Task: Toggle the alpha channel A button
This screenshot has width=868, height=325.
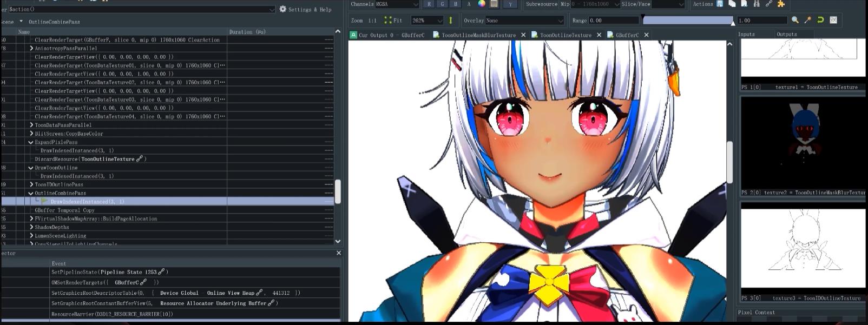Action: click(469, 4)
